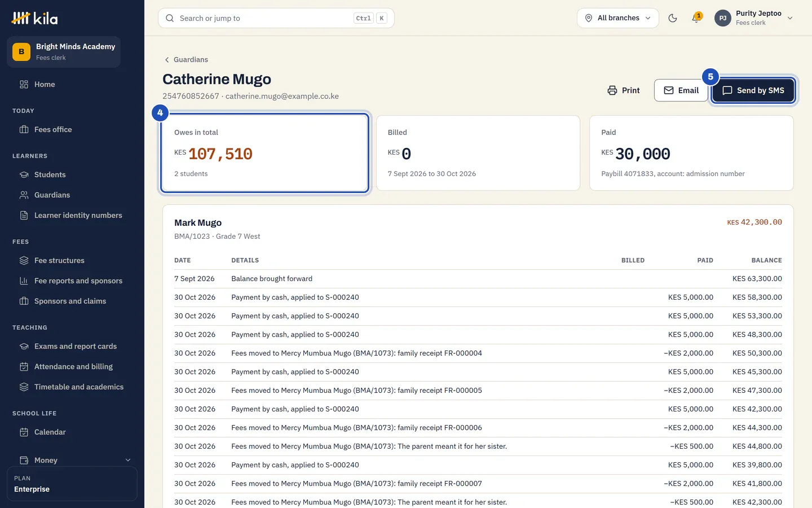The height and width of the screenshot is (508, 812).
Task: Toggle dark mode with moon icon
Action: coord(673,18)
